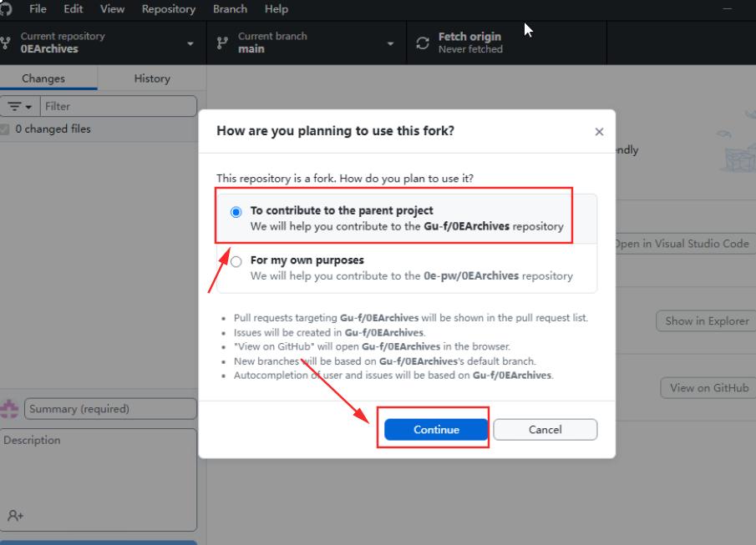Close the fork dialog with X

pos(599,132)
